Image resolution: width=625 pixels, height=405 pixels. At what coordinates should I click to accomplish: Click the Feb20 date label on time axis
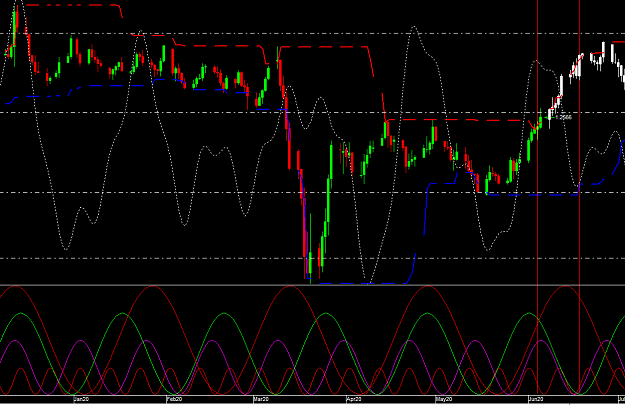click(175, 399)
